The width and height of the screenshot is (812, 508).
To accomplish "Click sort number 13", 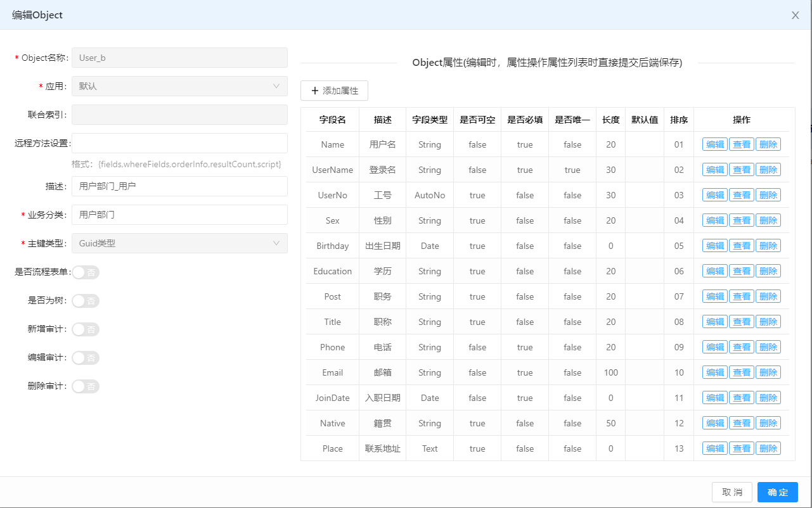I will (679, 448).
